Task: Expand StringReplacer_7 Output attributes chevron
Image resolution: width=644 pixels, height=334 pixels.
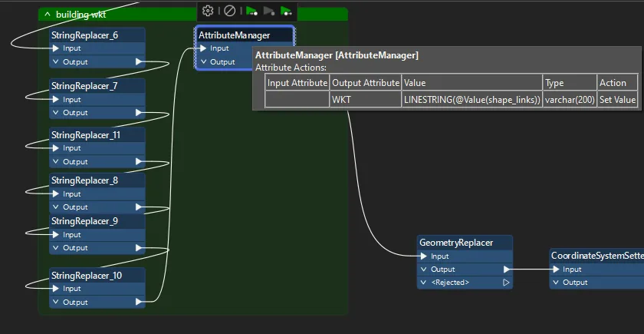Action: click(55, 113)
